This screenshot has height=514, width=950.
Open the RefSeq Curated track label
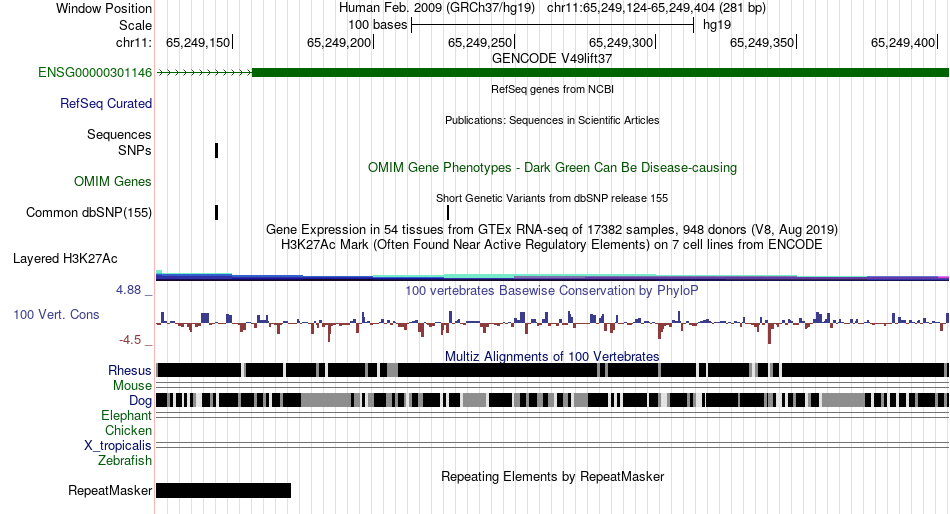(105, 104)
